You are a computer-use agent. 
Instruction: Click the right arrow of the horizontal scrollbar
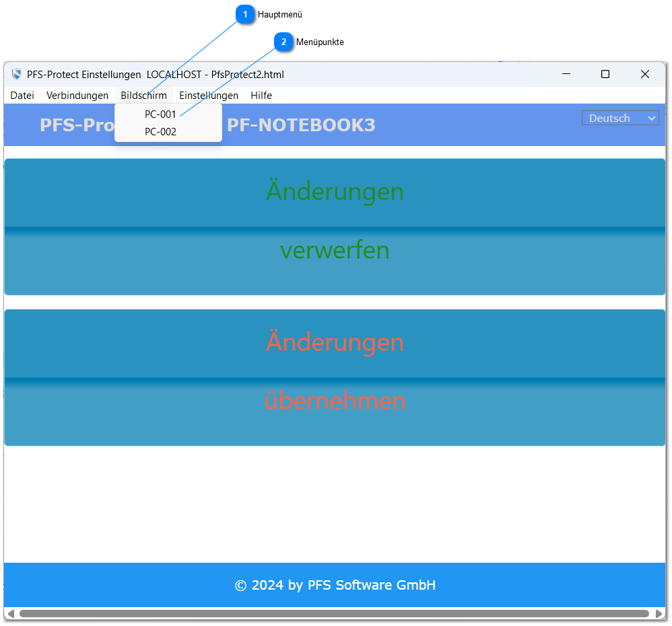pyautogui.click(x=659, y=614)
